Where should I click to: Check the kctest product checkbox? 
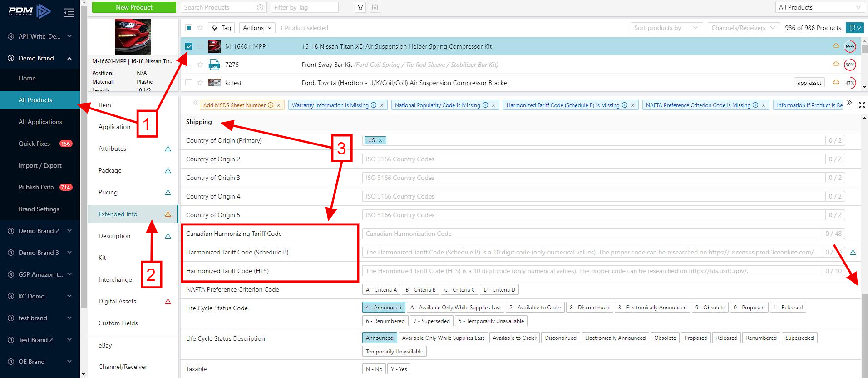pos(189,83)
